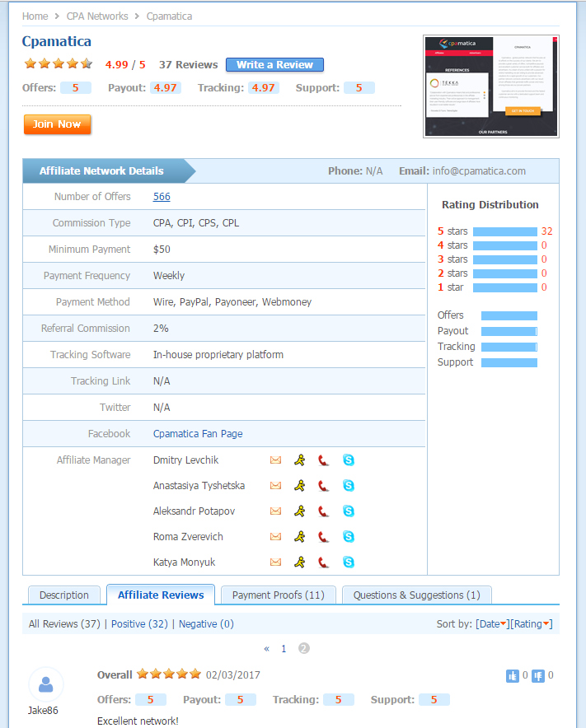Click the orange Join Now button
586x728 pixels.
pos(57,124)
